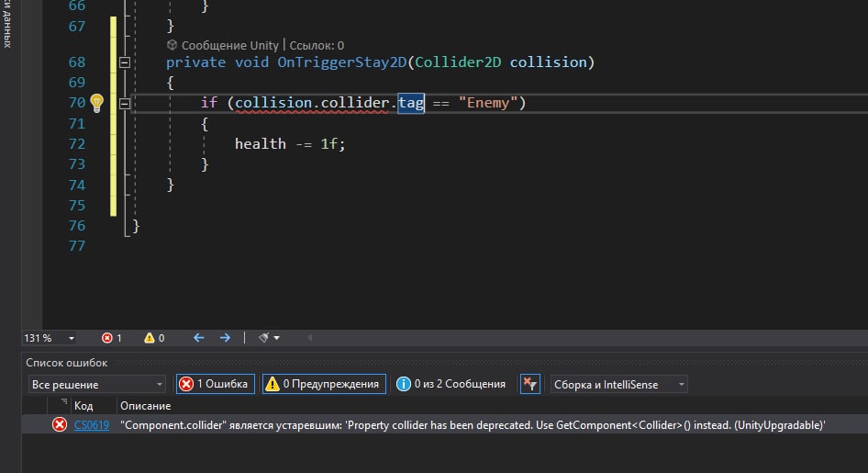Sort by the 'Описание' column header

tap(146, 405)
